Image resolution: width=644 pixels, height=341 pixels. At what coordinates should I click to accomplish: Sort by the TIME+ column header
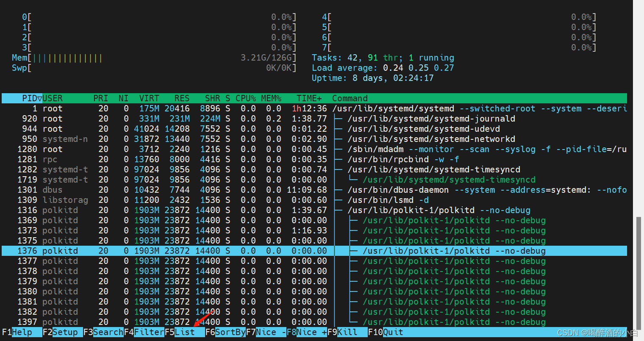(309, 98)
